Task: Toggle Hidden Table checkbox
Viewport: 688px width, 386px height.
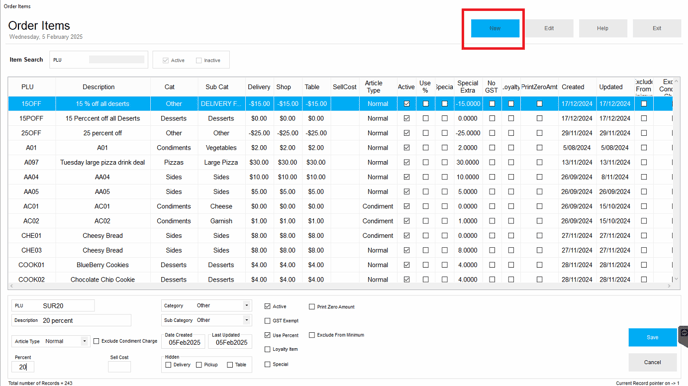Action: pyautogui.click(x=230, y=365)
